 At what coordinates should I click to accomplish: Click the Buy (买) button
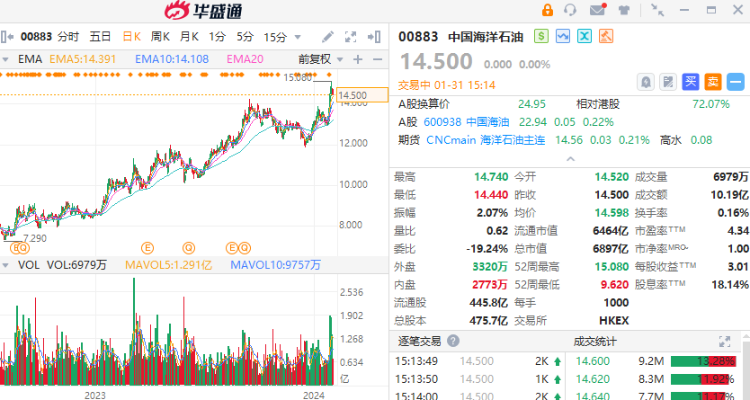pyautogui.click(x=690, y=82)
